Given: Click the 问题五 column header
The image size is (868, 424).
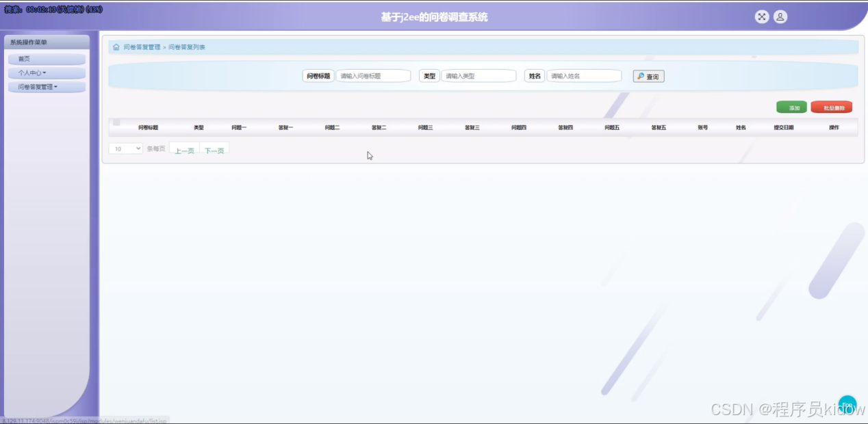Looking at the screenshot, I should click(x=612, y=128).
